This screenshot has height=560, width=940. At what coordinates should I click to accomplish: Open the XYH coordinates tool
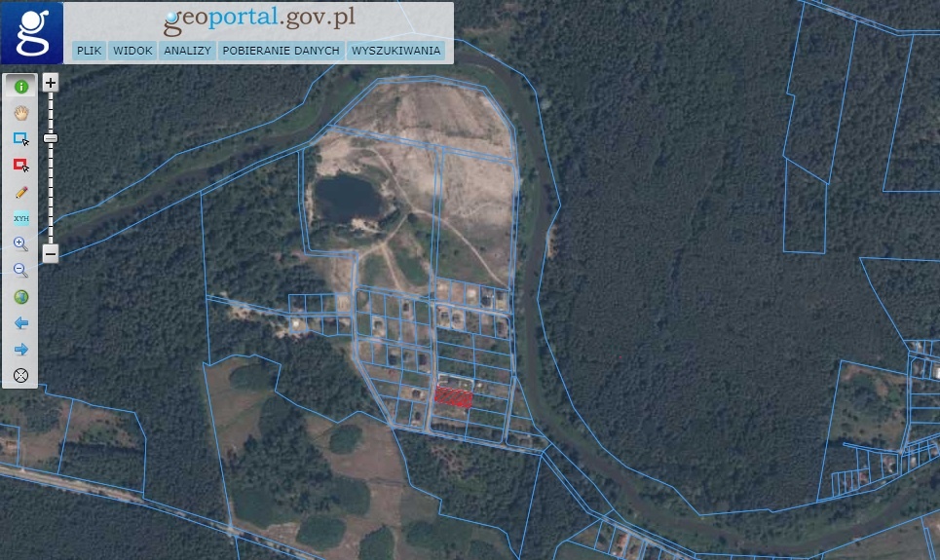pyautogui.click(x=21, y=218)
